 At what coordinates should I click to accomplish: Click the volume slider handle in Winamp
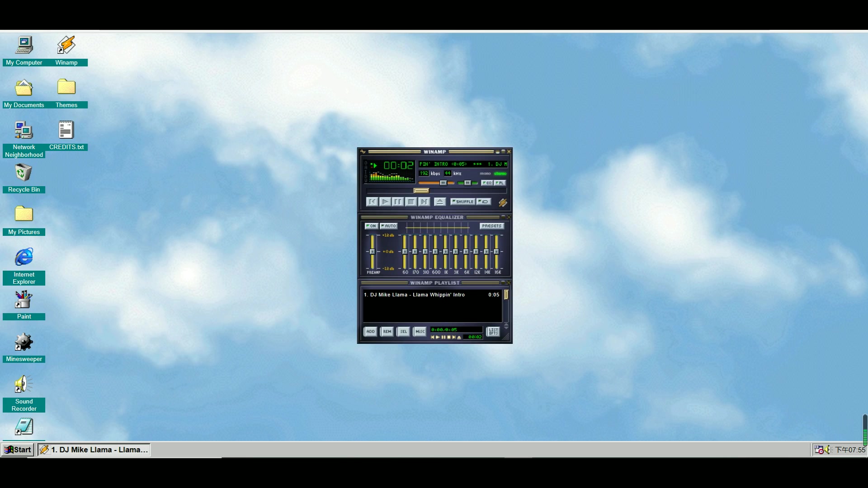(x=443, y=183)
